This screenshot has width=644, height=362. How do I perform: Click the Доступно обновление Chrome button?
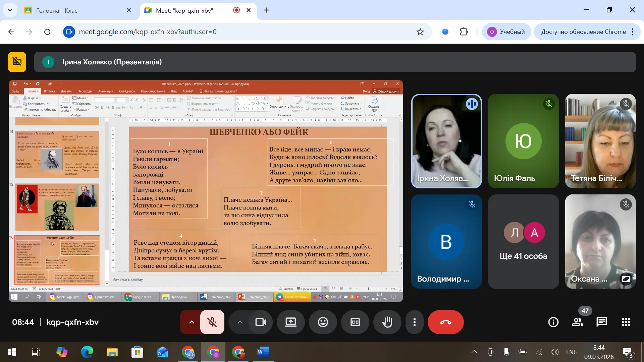point(583,32)
